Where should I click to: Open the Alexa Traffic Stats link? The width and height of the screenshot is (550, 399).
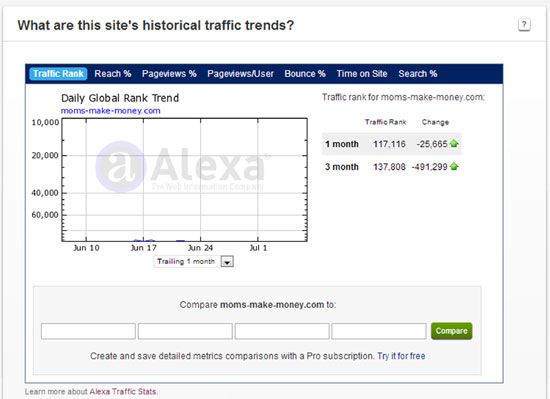tap(123, 392)
